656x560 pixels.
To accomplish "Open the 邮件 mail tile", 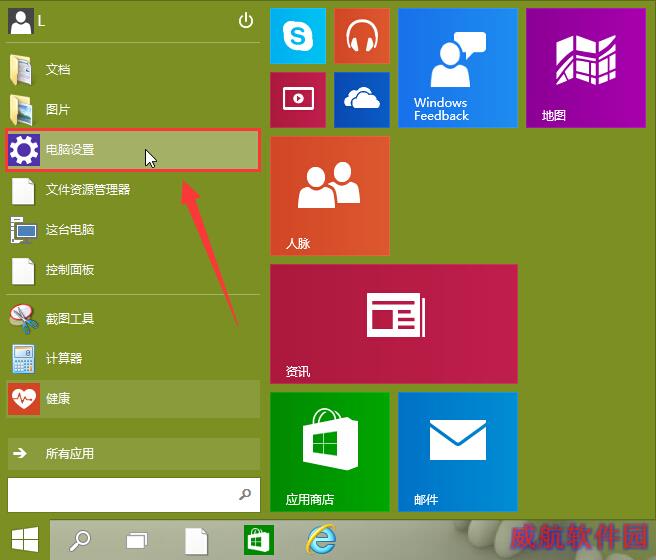I will (x=458, y=452).
